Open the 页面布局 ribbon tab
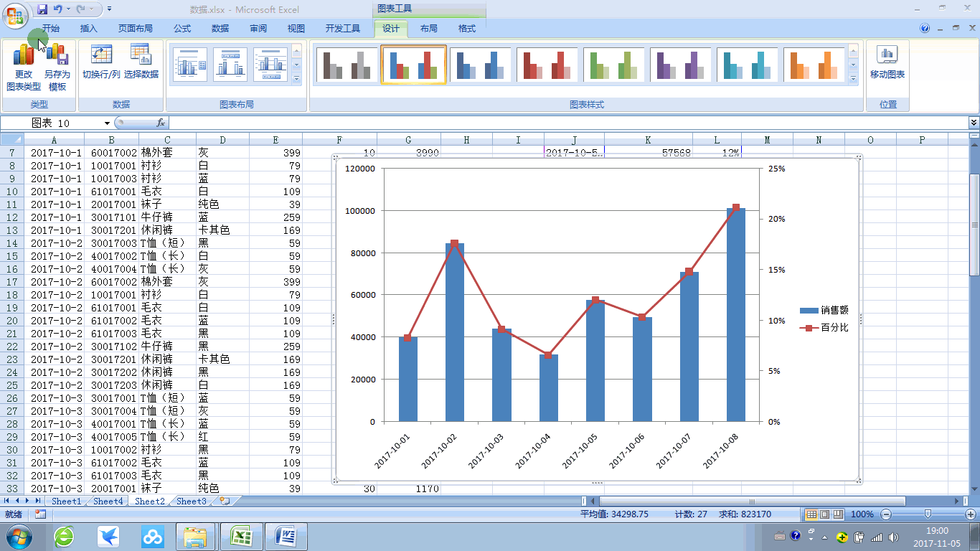 click(136, 29)
